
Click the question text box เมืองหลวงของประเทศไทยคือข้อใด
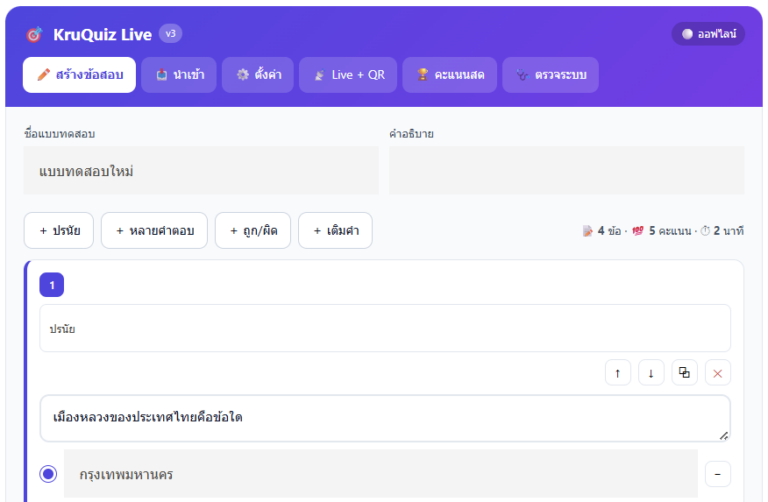pos(385,418)
